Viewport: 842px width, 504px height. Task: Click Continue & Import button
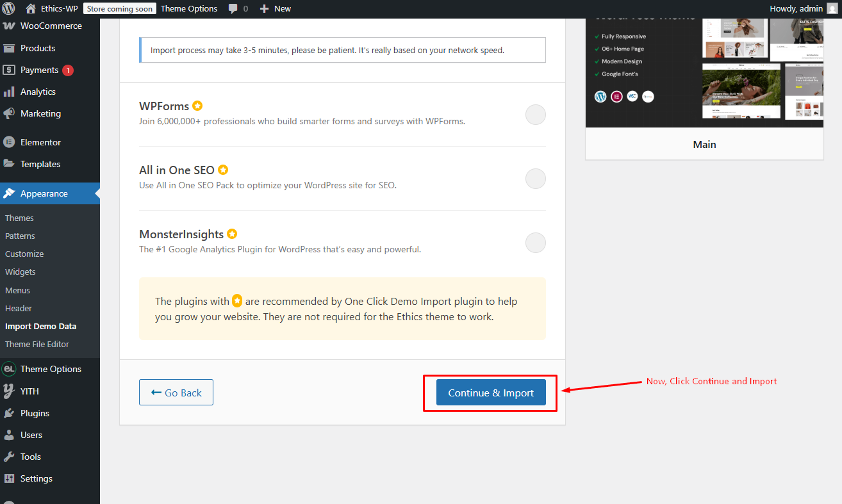point(491,393)
